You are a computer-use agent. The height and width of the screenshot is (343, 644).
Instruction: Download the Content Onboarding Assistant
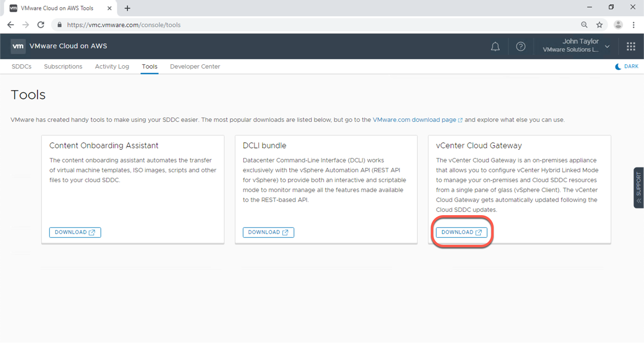(x=75, y=232)
